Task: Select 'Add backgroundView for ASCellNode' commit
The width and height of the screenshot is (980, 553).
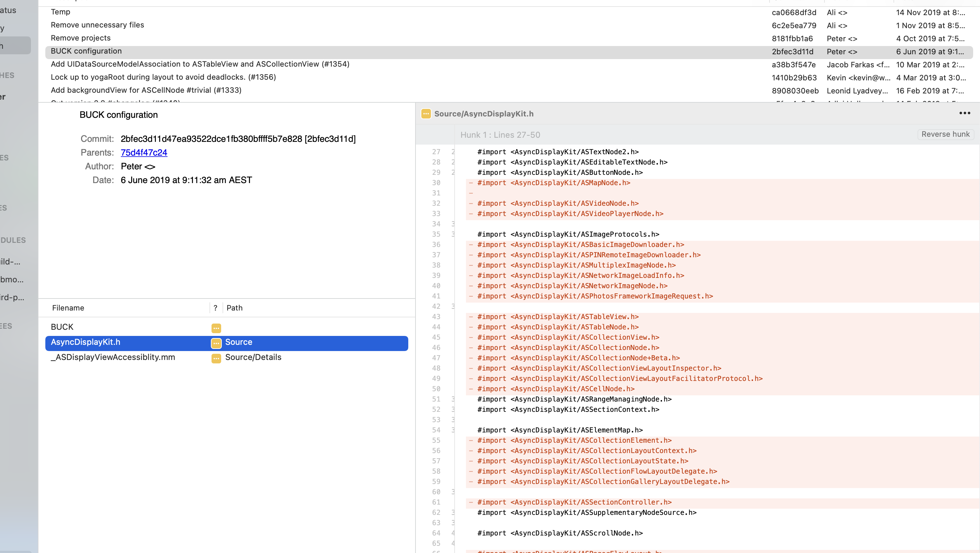Action: [x=146, y=90]
